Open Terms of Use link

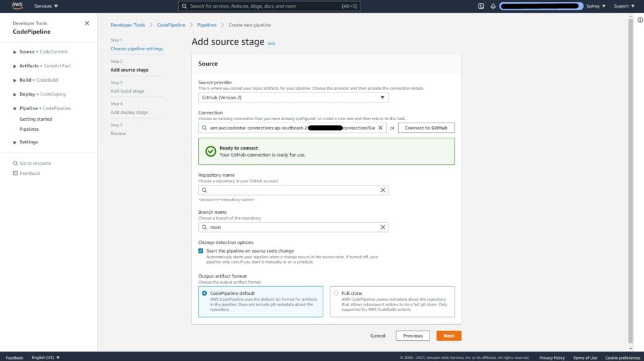click(x=585, y=358)
